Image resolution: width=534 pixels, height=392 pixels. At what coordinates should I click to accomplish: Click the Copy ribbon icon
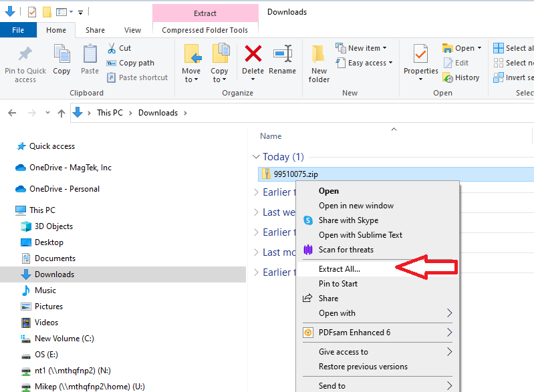61,54
